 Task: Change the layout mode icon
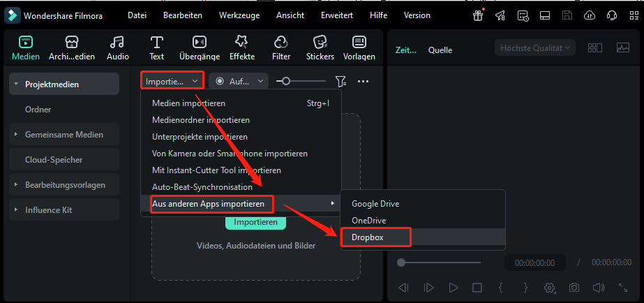(545, 15)
